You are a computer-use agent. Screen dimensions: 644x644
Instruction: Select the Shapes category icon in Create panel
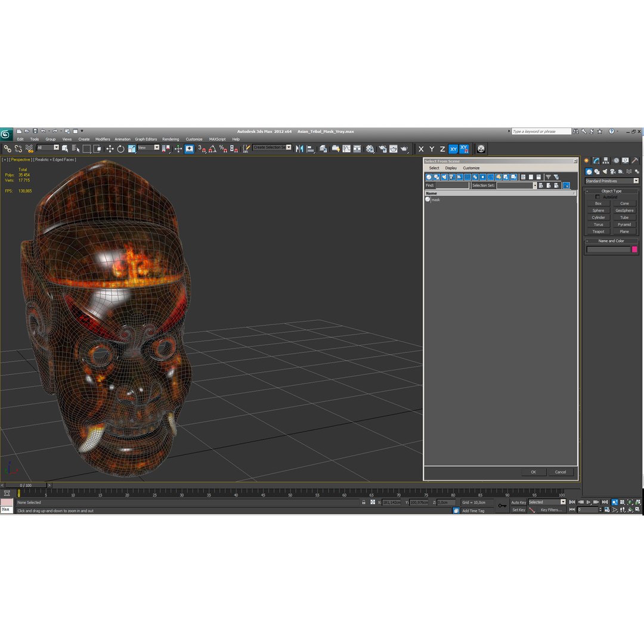point(597,172)
